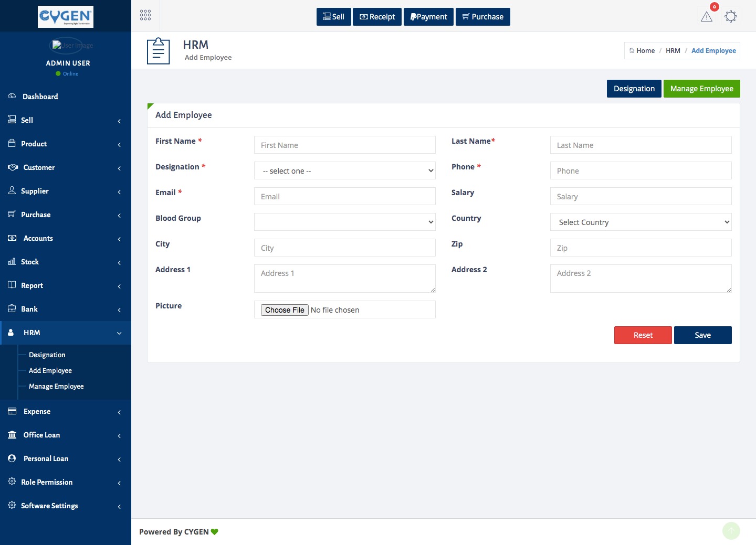
Task: Click the home icon in breadcrumb
Action: click(x=632, y=51)
